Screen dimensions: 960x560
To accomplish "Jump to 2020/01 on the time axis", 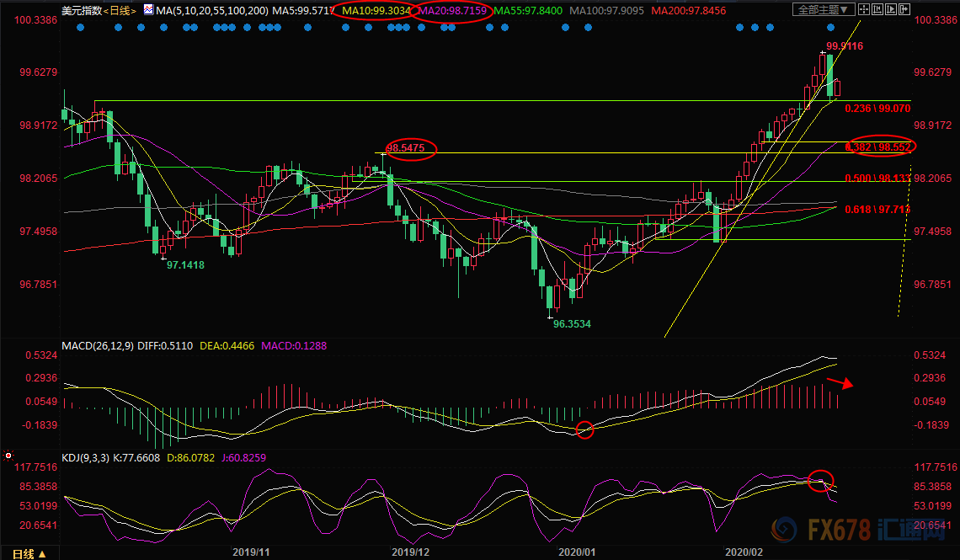I will tap(577, 552).
